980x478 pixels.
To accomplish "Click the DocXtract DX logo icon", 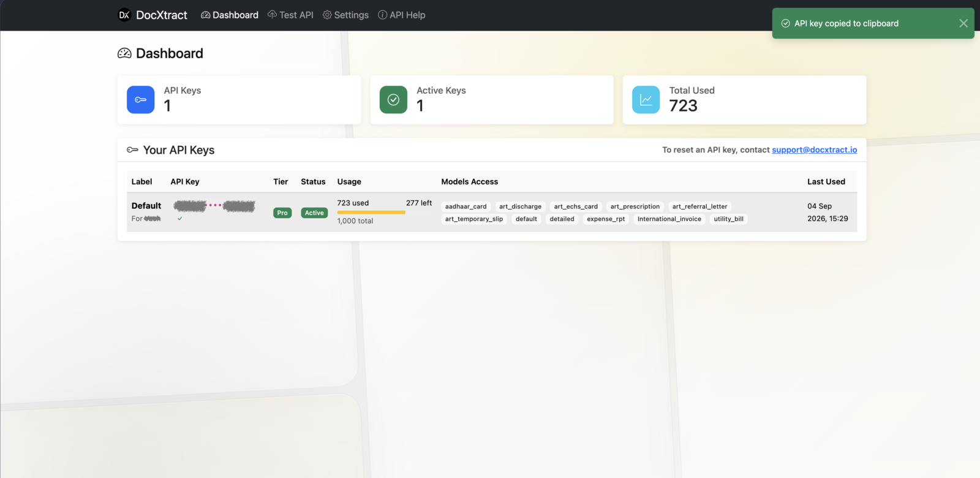I will 124,15.
